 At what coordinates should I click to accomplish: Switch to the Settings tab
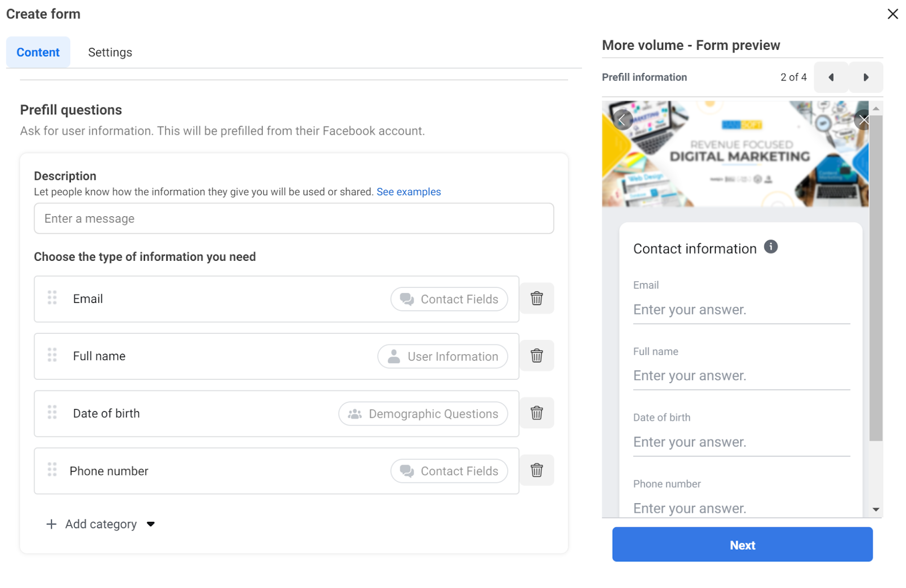110,53
